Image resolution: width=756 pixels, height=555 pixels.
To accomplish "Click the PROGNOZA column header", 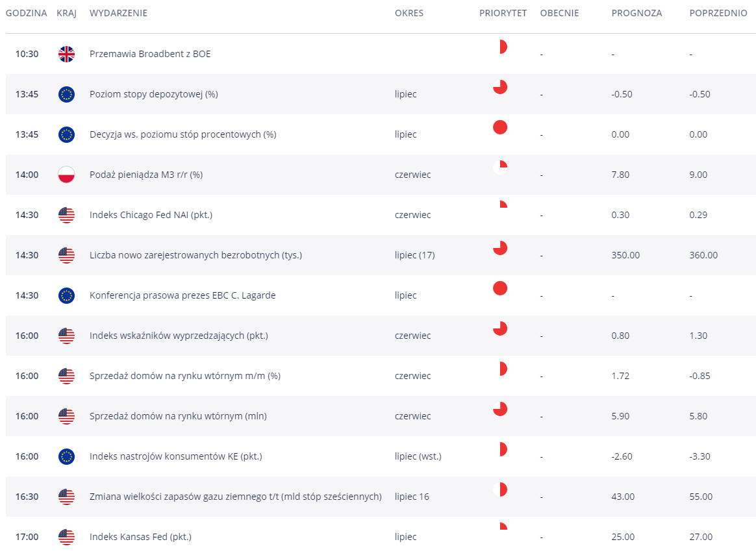I will pos(637,14).
